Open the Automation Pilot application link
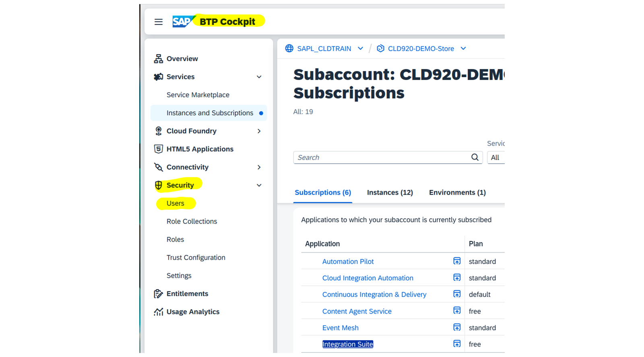Screen dimensions: 644x357 point(348,262)
